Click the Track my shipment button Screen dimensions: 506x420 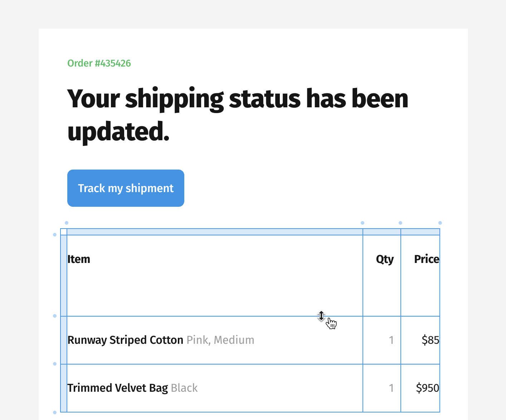(126, 188)
